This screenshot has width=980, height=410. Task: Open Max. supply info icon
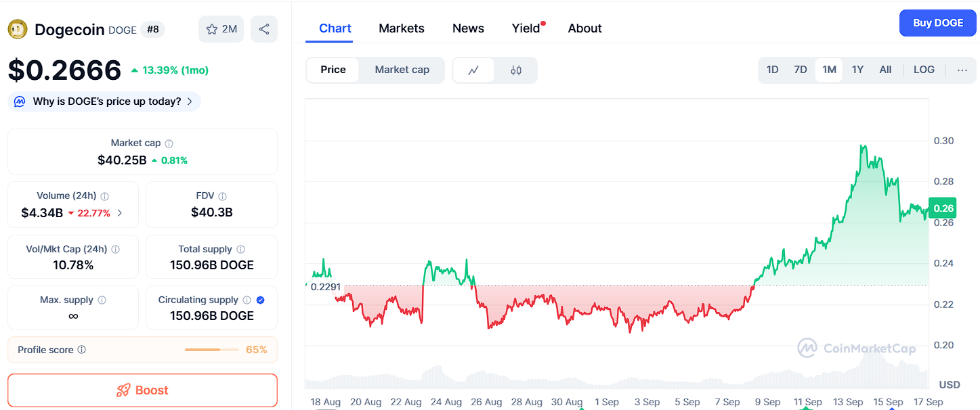[102, 300]
